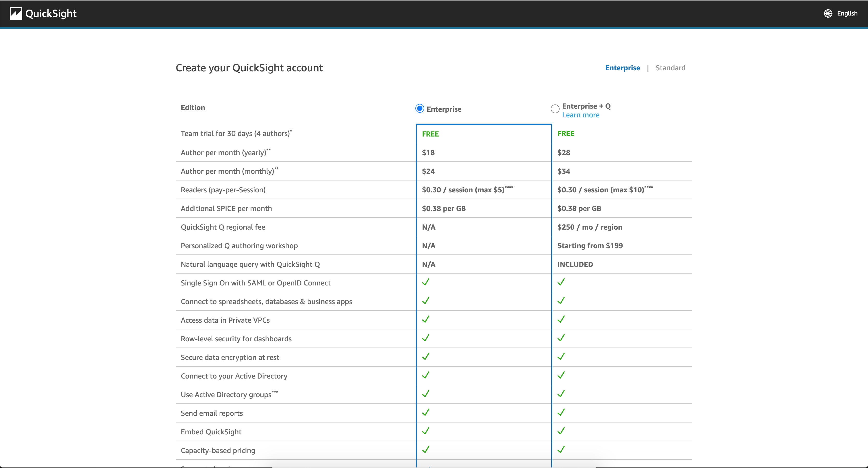Viewport: 868px width, 468px height.
Task: Click '$0.30 / session (max $5)' cell
Action: pos(467,190)
